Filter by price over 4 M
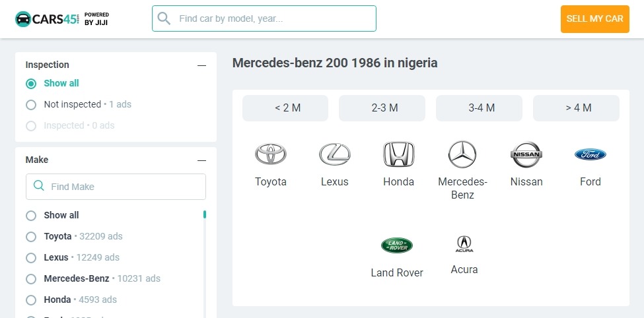 click(x=576, y=108)
